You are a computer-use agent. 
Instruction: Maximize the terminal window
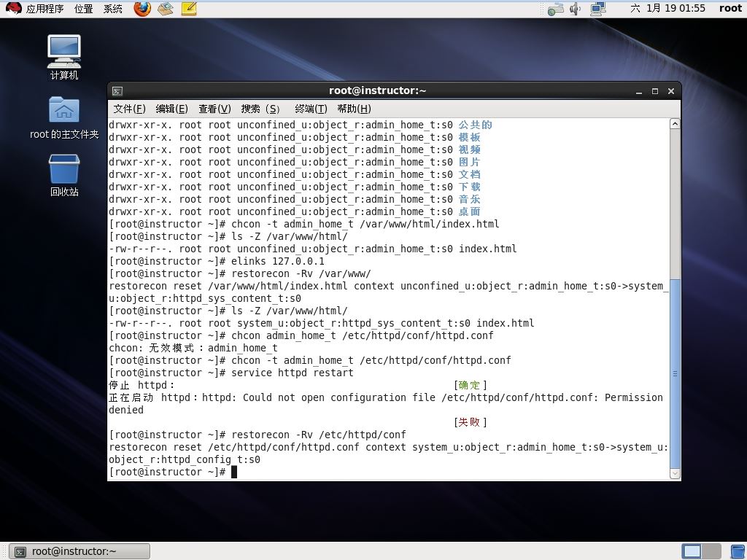[655, 91]
